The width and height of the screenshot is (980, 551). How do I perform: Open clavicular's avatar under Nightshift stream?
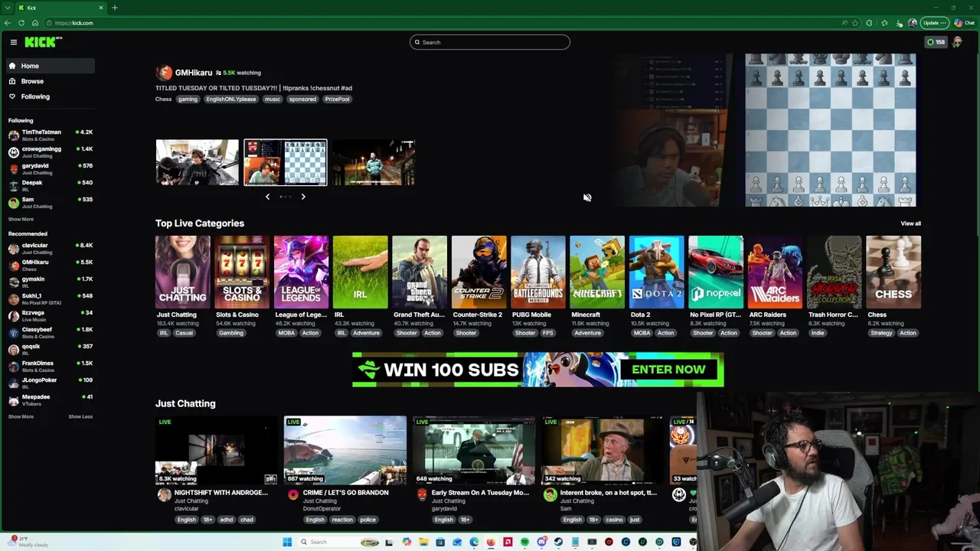164,495
